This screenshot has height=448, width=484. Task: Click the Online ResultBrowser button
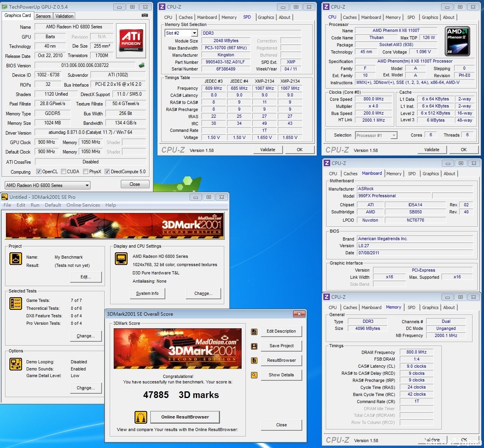click(x=185, y=417)
